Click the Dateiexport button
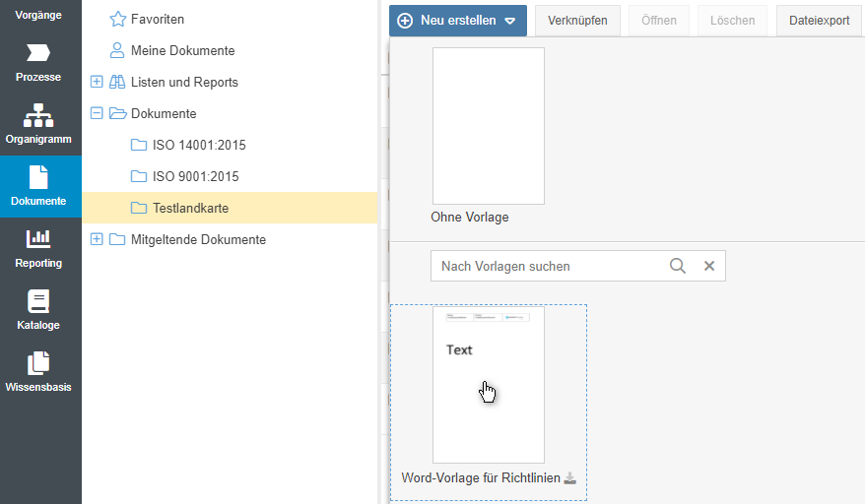Viewport: 865px width, 504px height. click(819, 20)
